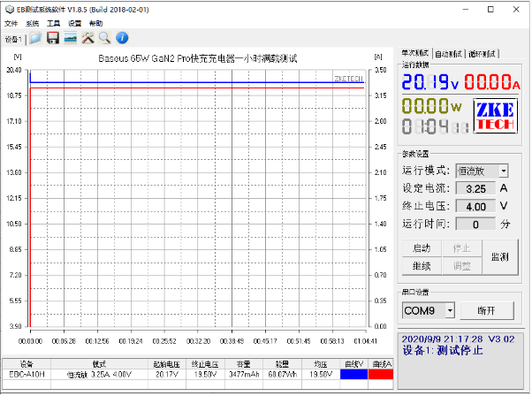Click the magnifier zoom icon

coord(105,38)
